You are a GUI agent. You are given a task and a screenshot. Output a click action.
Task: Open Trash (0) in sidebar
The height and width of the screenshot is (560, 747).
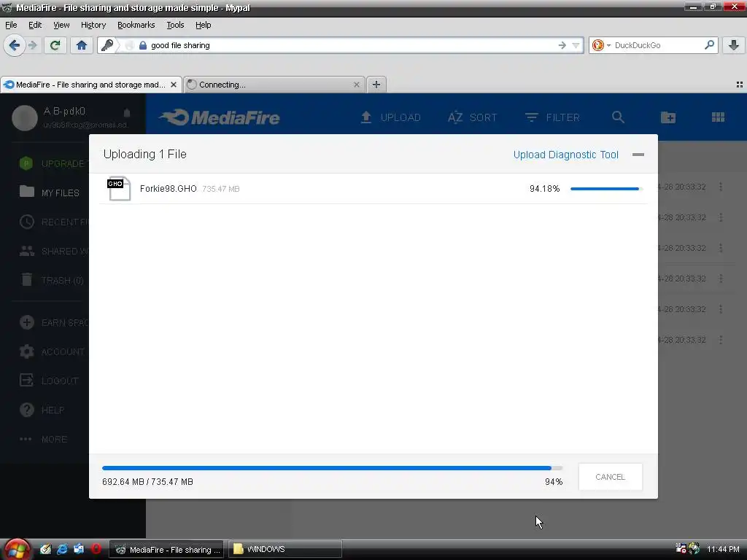[52, 280]
